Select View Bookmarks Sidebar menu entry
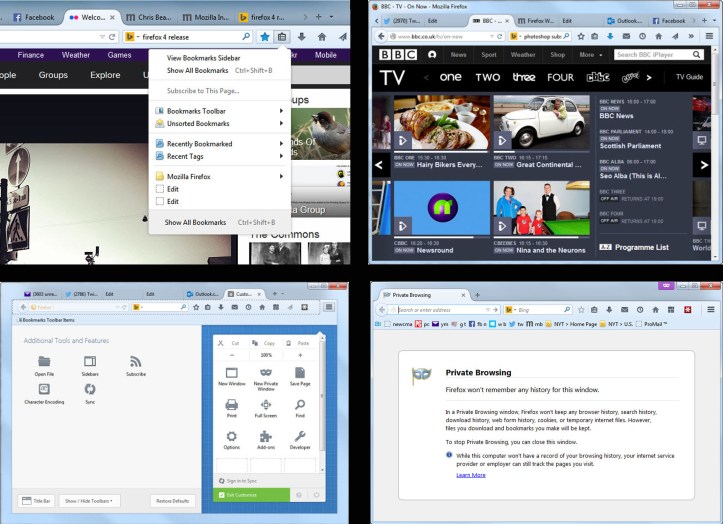The height and width of the screenshot is (524, 723). pos(203,58)
